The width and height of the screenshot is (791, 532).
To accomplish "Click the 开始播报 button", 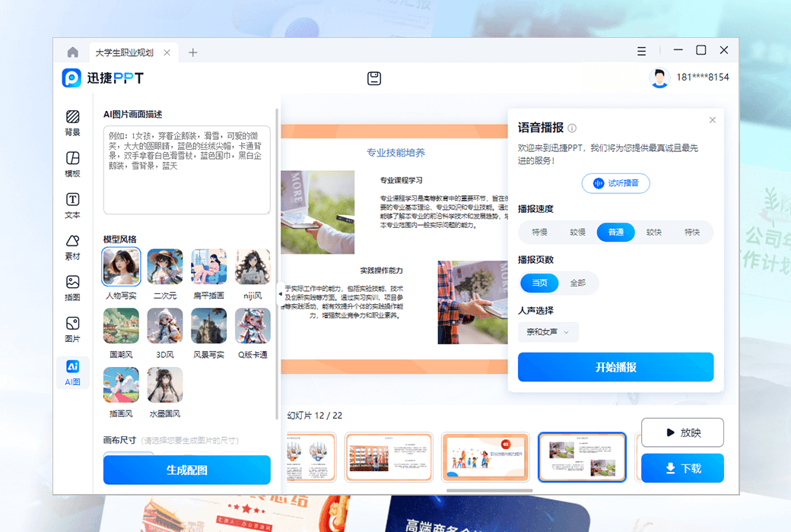I will (615, 367).
